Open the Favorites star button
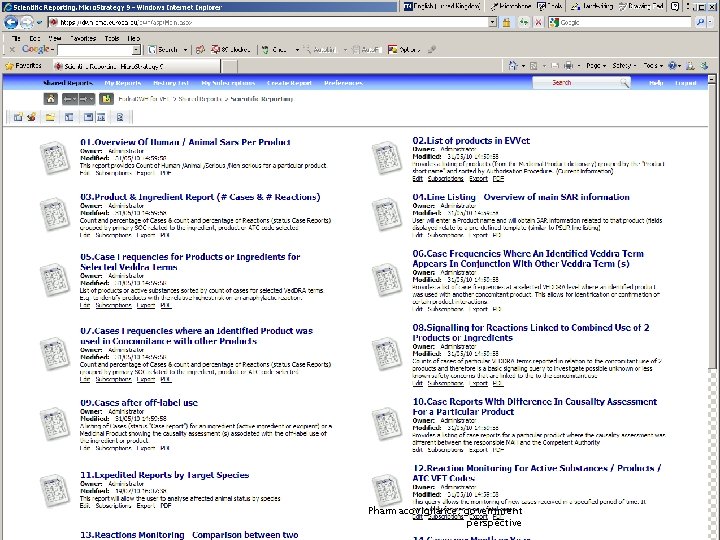Image resolution: width=720 pixels, height=540 pixels. pos(23,66)
